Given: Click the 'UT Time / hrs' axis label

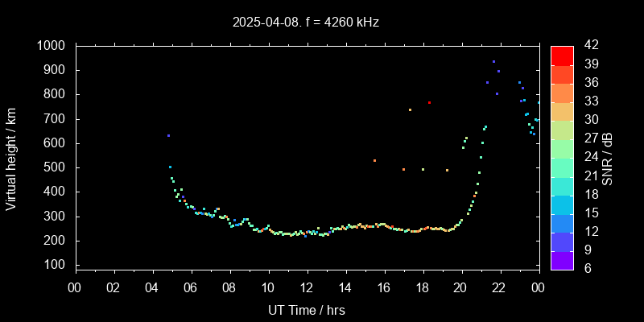Looking at the screenshot, I should pos(307,309).
